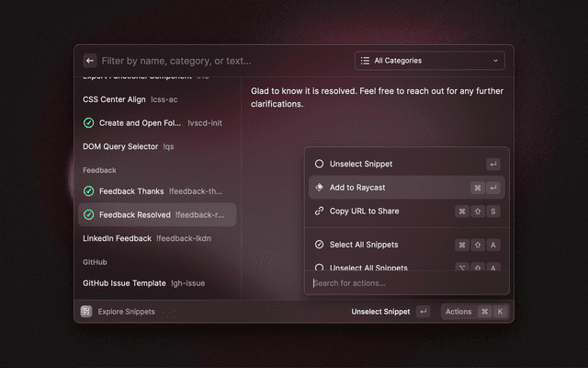The height and width of the screenshot is (368, 588).
Task: Click the return key icon in footer
Action: (423, 312)
